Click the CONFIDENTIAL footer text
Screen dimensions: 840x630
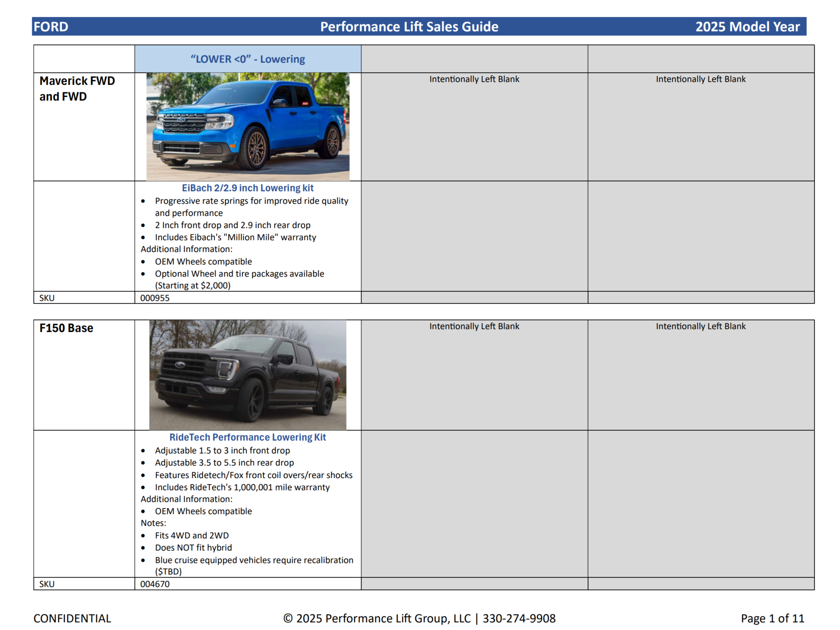tap(72, 619)
